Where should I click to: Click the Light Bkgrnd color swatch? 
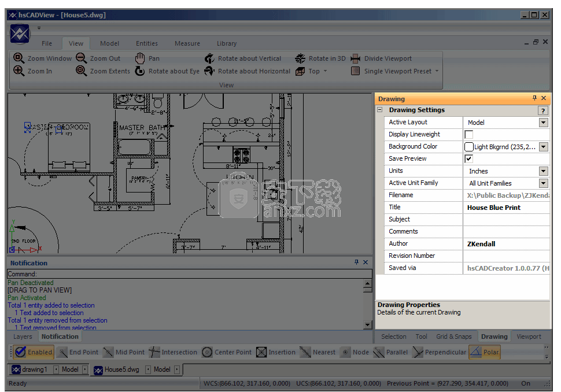click(468, 147)
